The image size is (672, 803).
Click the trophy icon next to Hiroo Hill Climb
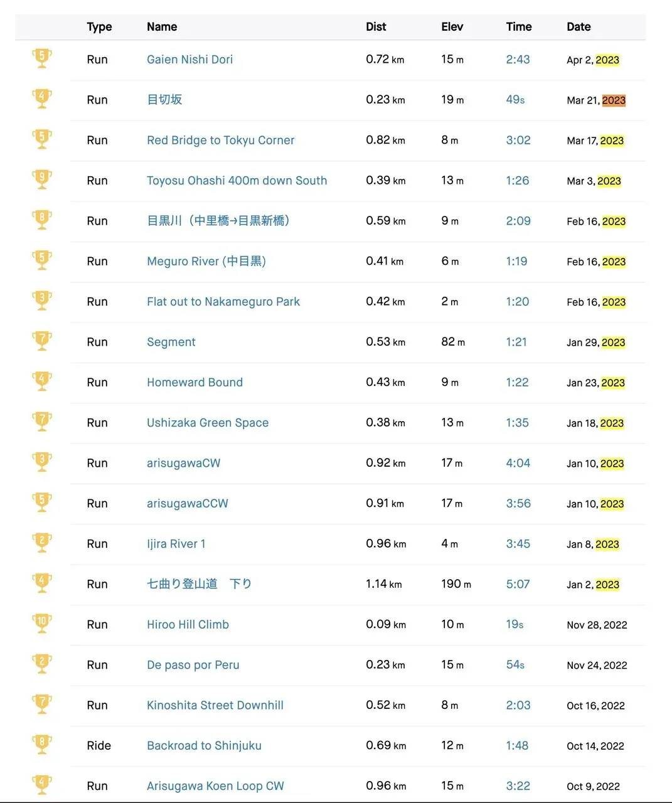42,624
